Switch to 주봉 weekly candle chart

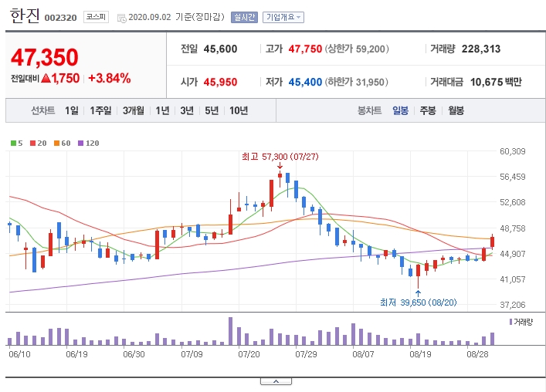pyautogui.click(x=428, y=110)
